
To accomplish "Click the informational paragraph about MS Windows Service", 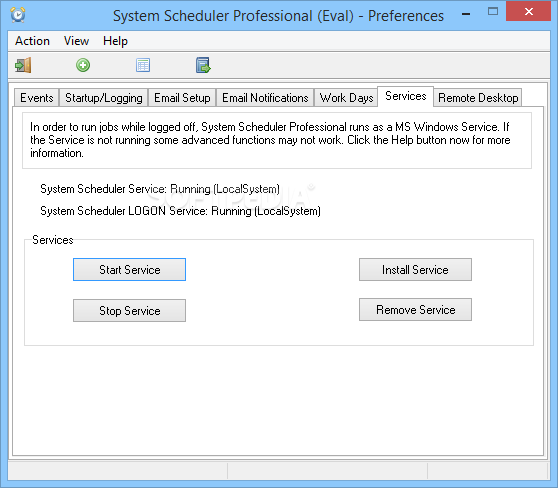I will pyautogui.click(x=270, y=140).
